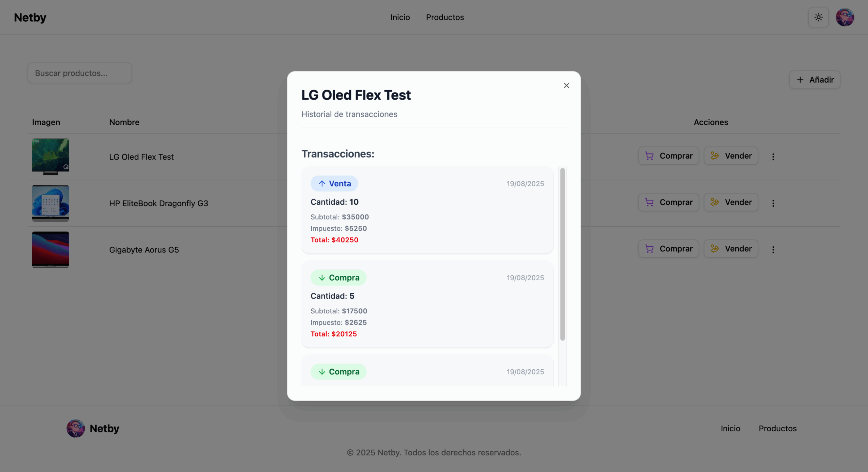This screenshot has height=472, width=868.
Task: Click Productos link in the footer
Action: point(777,428)
